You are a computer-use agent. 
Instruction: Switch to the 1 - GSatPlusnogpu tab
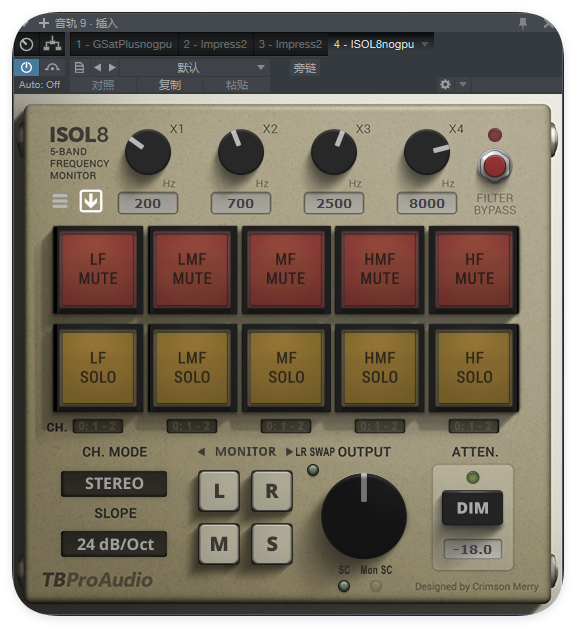tap(124, 44)
